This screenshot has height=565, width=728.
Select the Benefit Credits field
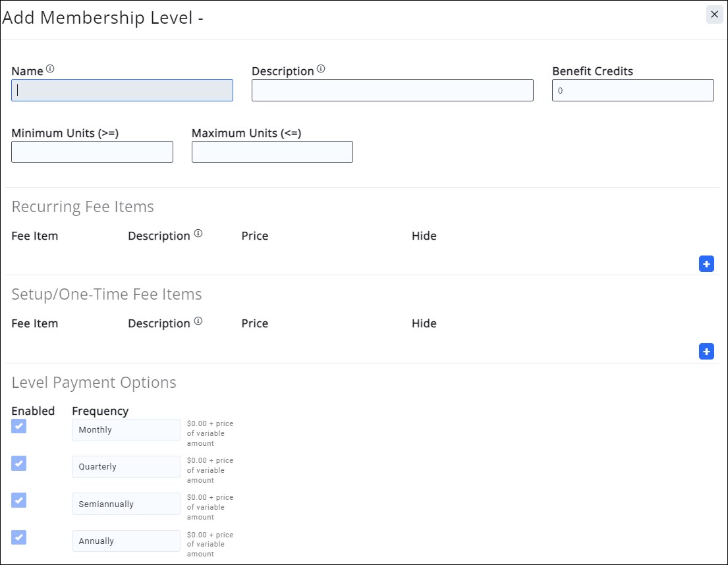(632, 90)
